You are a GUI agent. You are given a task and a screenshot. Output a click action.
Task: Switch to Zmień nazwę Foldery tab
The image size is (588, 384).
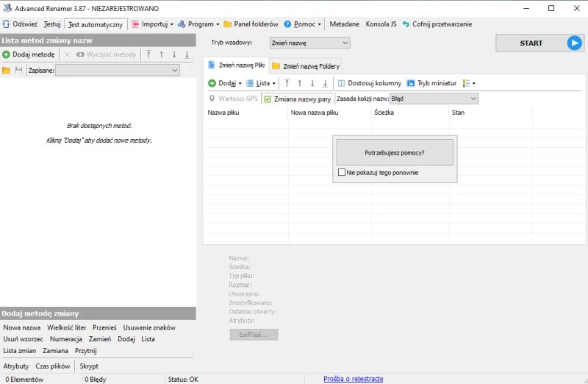click(306, 66)
